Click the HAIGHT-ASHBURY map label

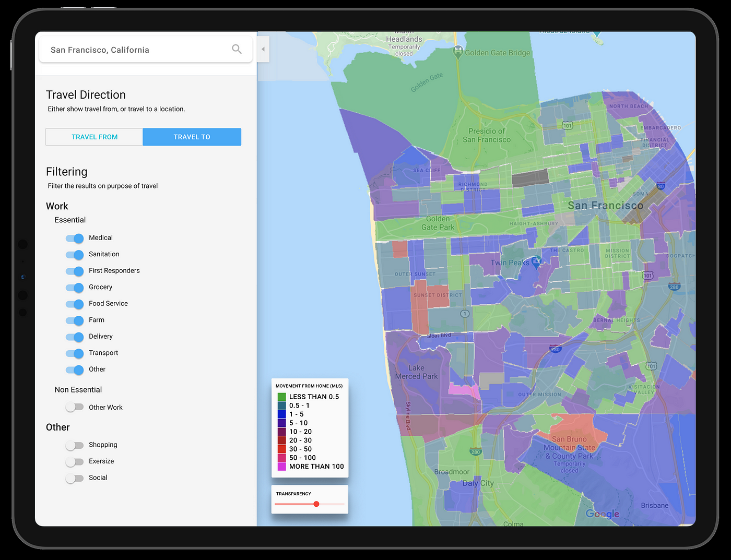tap(534, 223)
